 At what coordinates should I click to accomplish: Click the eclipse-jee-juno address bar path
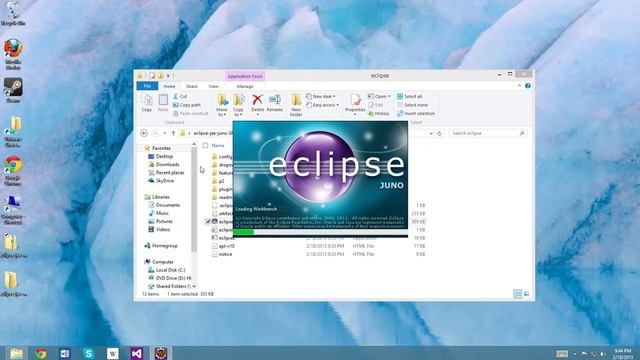coord(213,133)
